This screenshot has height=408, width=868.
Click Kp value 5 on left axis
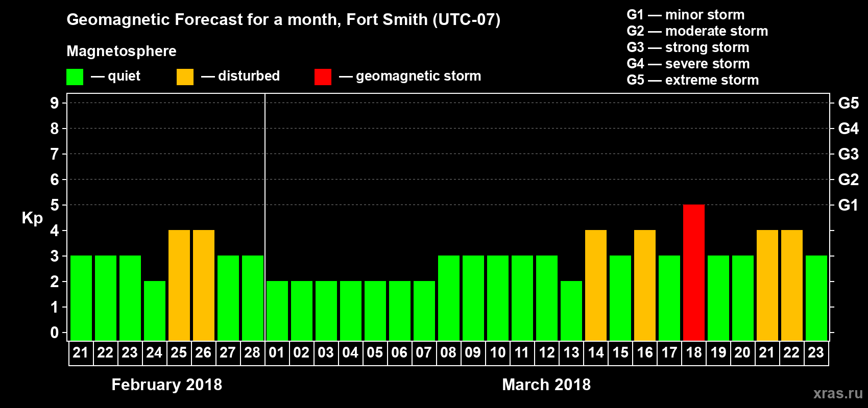[x=55, y=205]
